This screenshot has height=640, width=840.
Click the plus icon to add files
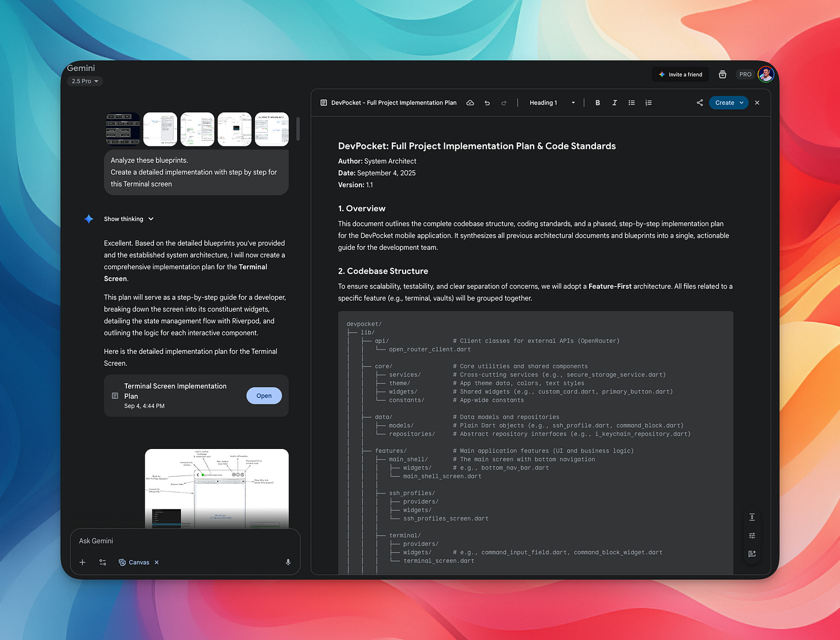click(x=82, y=562)
